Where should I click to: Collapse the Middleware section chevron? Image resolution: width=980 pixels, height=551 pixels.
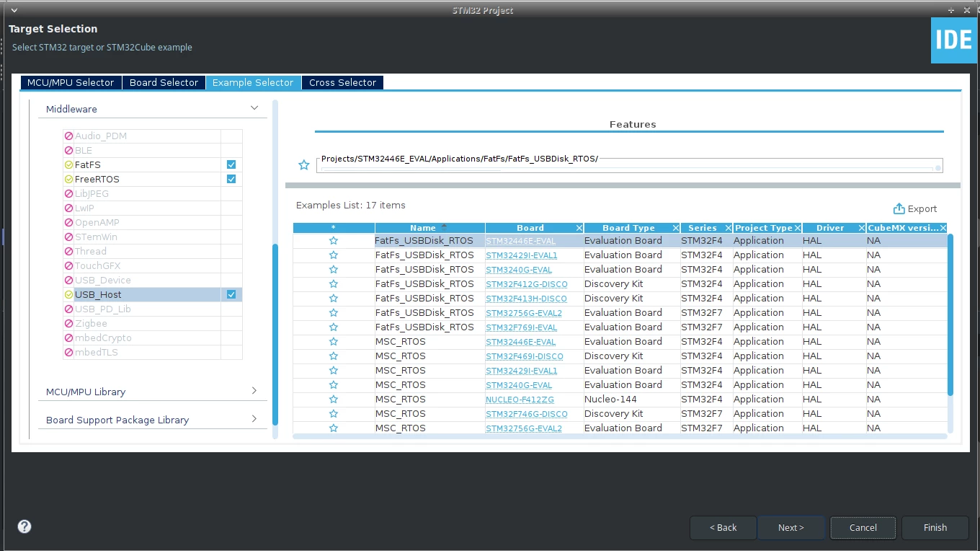(x=254, y=108)
